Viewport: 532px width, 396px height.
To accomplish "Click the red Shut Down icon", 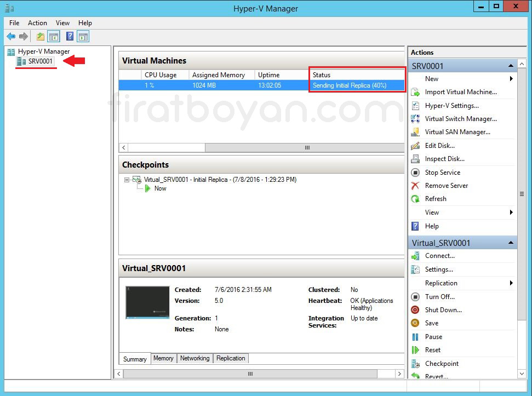I will pos(415,310).
